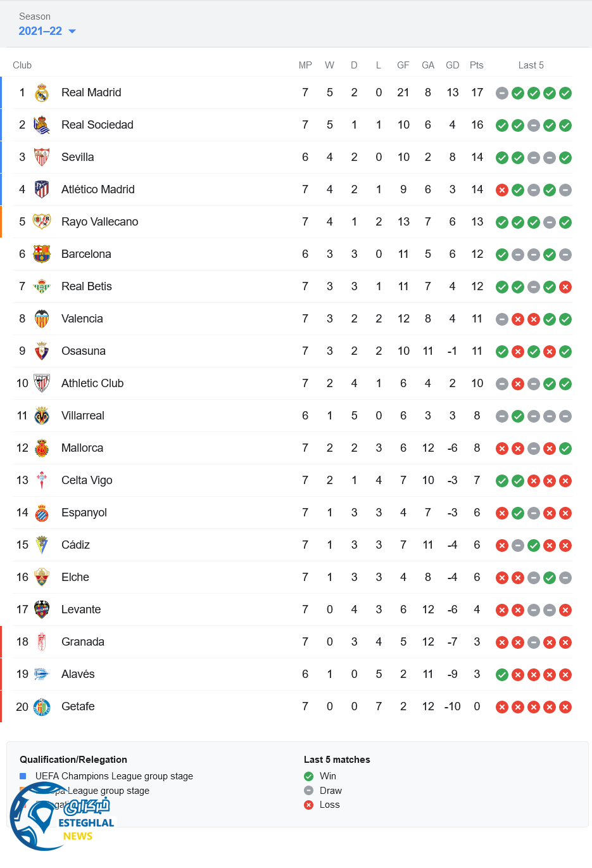Screen dimensions: 592x868
Task: Click the Last 5 column header
Action: click(x=531, y=65)
